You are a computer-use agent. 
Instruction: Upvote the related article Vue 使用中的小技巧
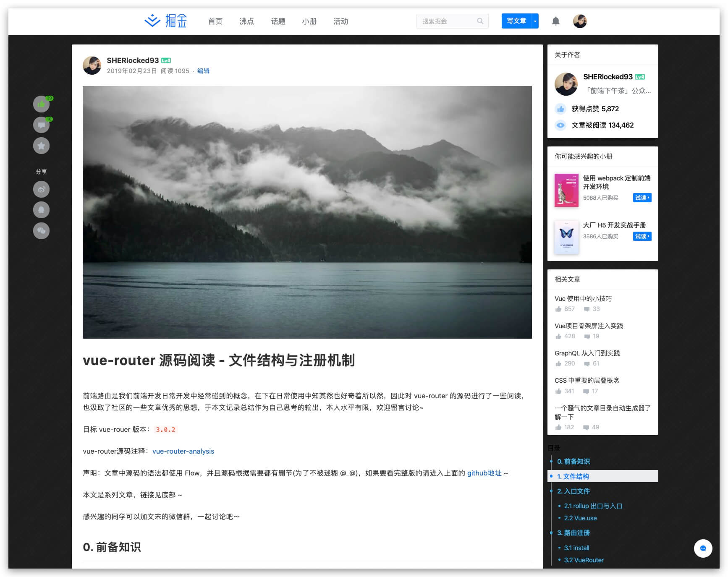[x=558, y=309]
